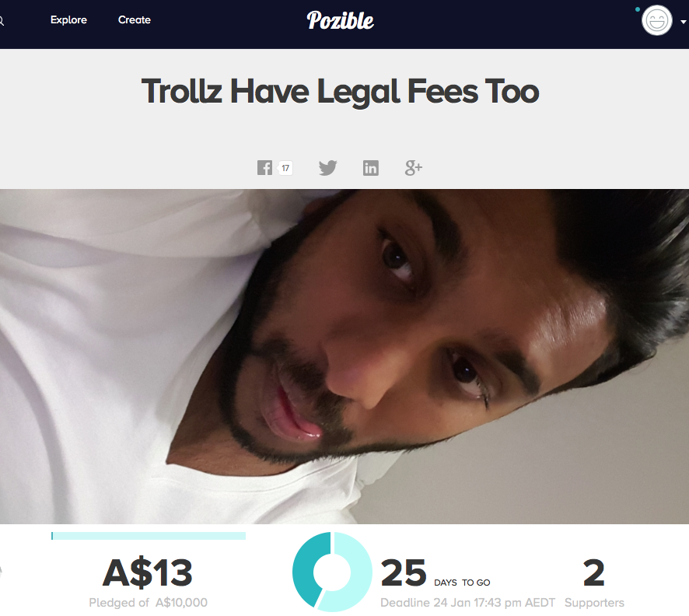Screen dimensions: 689x616
Task: Click the 25 days to go text
Action: pyautogui.click(x=435, y=573)
